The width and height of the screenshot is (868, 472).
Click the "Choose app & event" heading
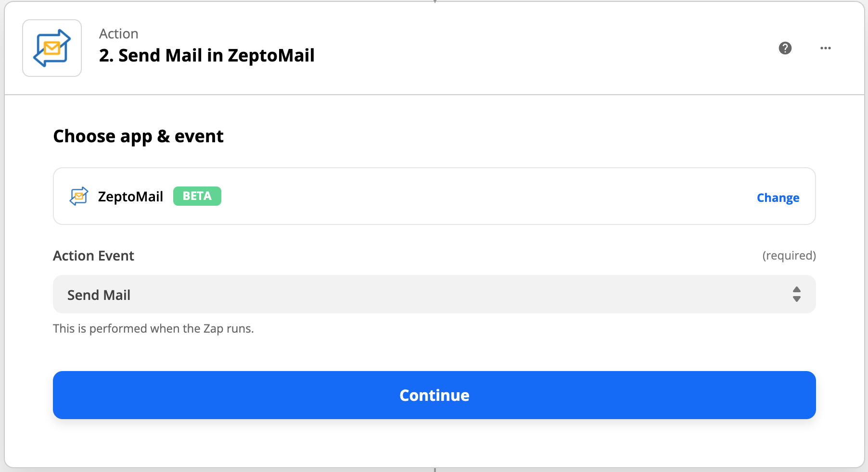pos(138,136)
